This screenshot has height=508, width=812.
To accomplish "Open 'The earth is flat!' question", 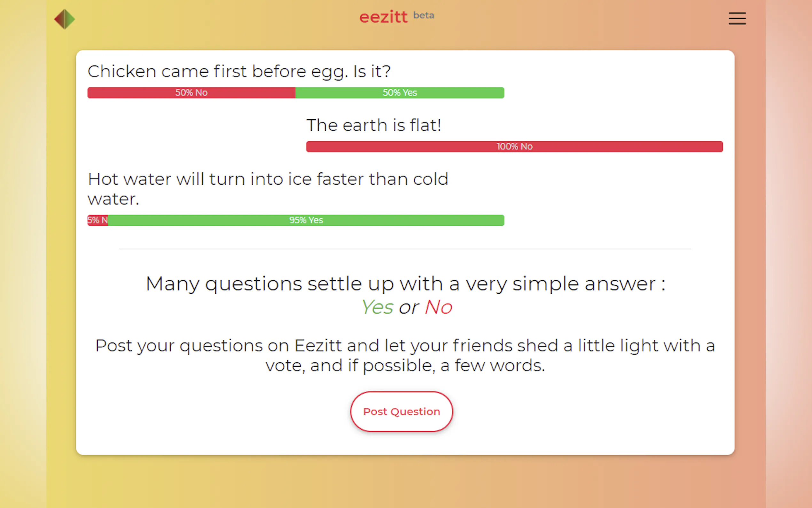I will click(374, 125).
